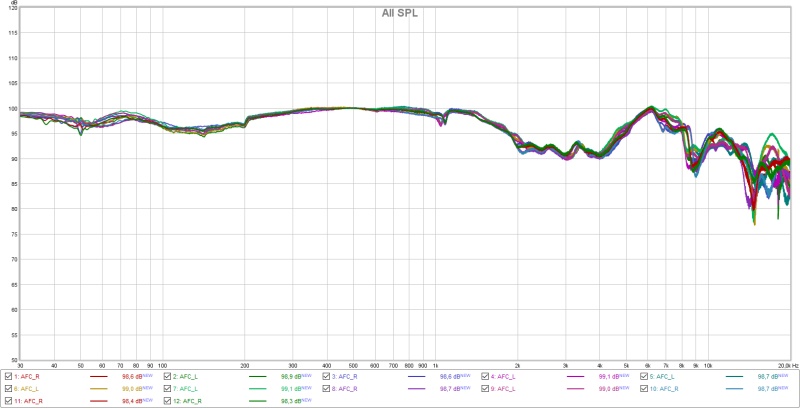This screenshot has height=409, width=800.
Task: Hide trace 3: AFC_R via checkbox
Action: pos(327,376)
